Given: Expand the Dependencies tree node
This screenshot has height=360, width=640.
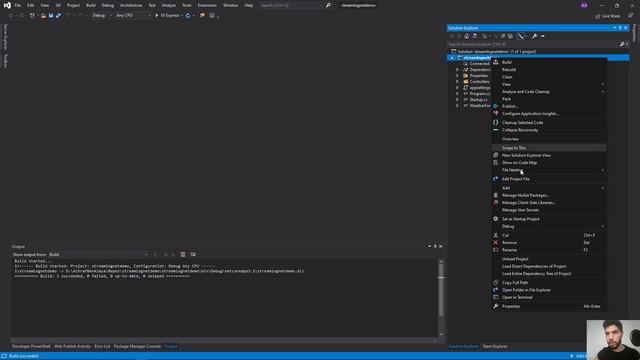Looking at the screenshot, I should (x=457, y=70).
